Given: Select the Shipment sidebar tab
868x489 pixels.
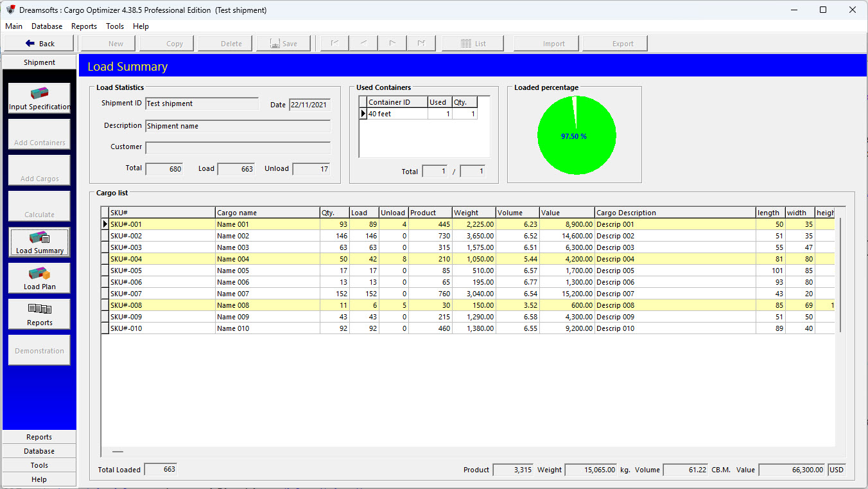Looking at the screenshot, I should point(39,62).
